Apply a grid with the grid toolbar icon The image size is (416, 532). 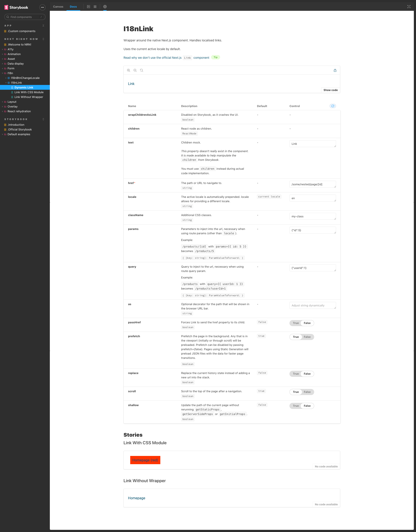coord(95,7)
